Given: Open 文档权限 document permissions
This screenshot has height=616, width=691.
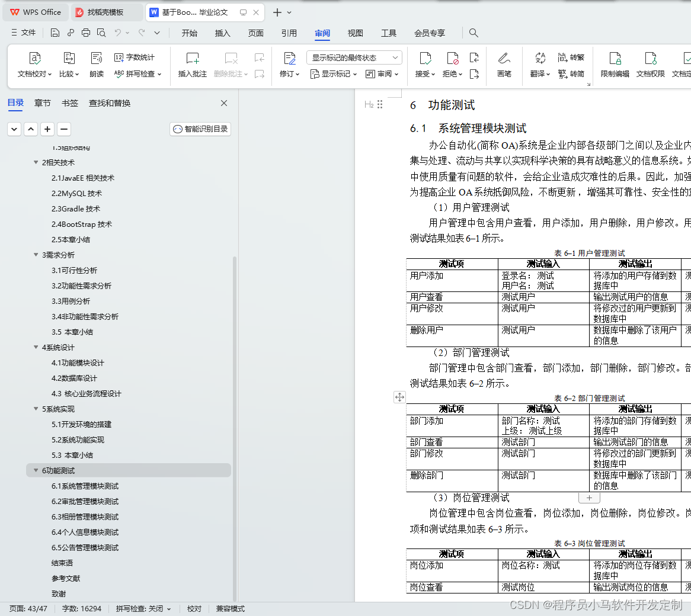Looking at the screenshot, I should (650, 65).
